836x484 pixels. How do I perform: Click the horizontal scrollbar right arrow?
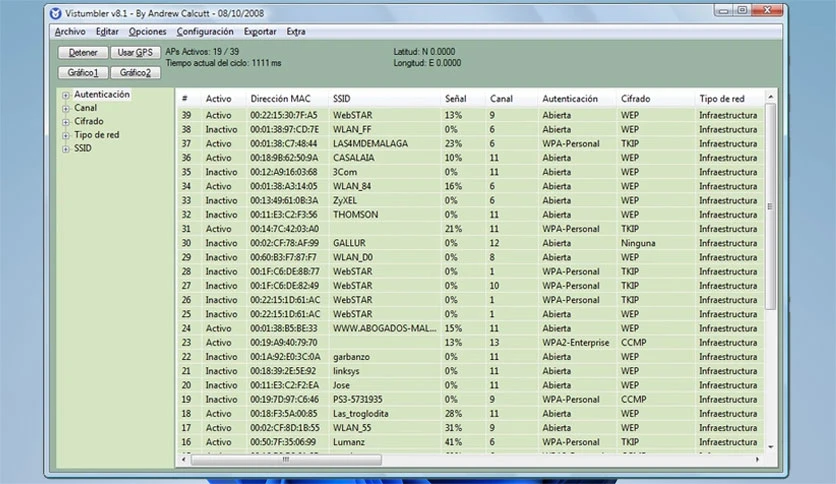[x=757, y=459]
